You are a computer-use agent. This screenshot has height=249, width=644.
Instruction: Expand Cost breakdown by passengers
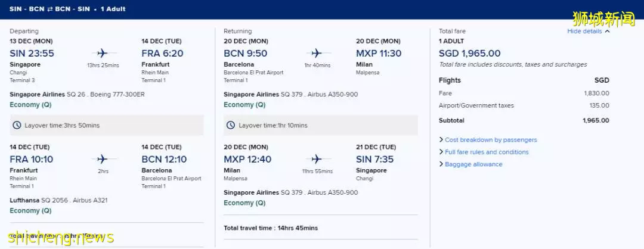tap(488, 140)
